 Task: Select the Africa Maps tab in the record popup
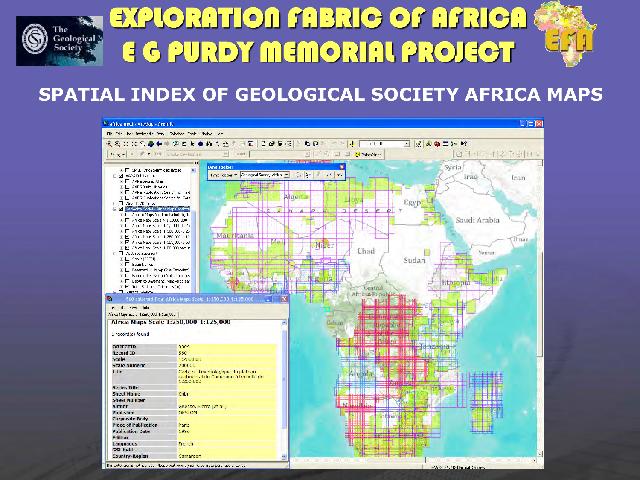click(x=138, y=314)
